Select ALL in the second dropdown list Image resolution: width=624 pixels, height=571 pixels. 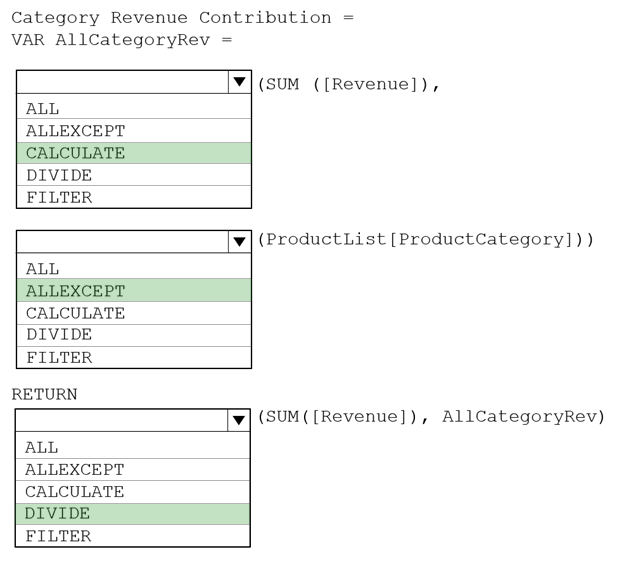tap(134, 269)
